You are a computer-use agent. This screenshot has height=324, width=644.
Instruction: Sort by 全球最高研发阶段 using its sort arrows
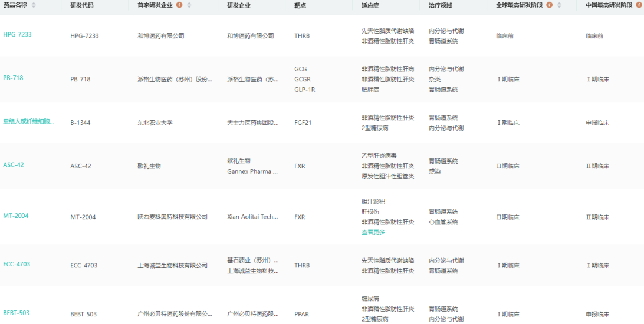point(560,5)
